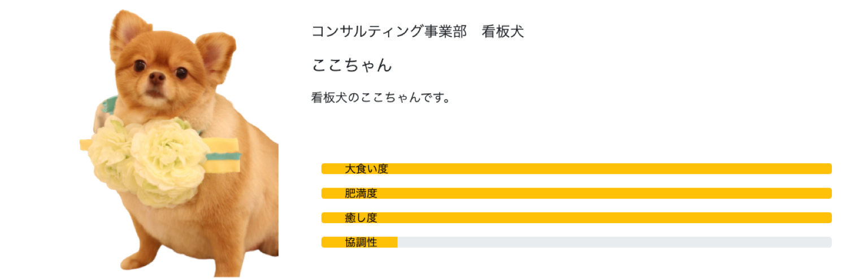Click the 協調性 progress bar filled portion
868x279 pixels.
point(359,242)
